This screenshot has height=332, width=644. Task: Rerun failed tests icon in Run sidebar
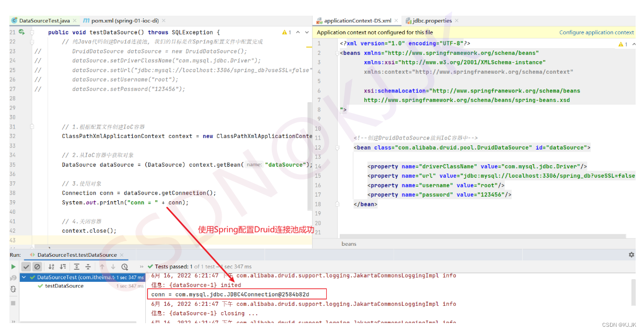point(14,278)
